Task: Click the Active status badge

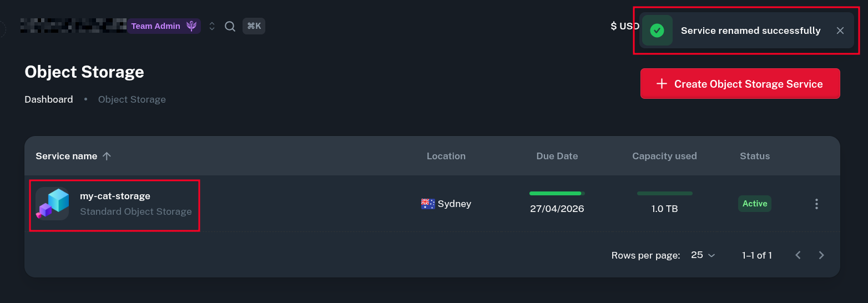Action: point(755,204)
